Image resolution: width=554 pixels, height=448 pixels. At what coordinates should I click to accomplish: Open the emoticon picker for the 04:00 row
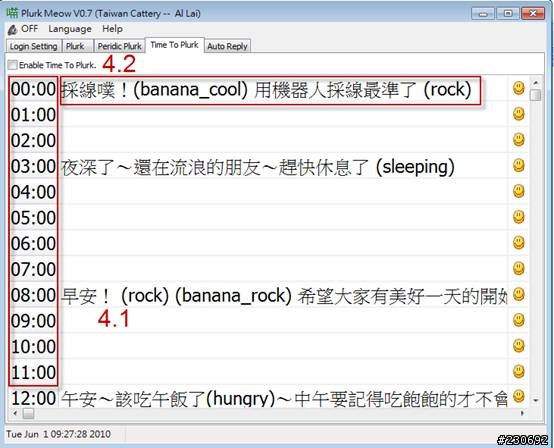point(518,191)
